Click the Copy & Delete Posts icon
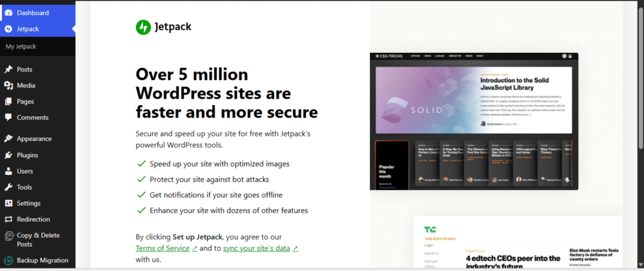The image size is (644, 271). tap(8, 236)
